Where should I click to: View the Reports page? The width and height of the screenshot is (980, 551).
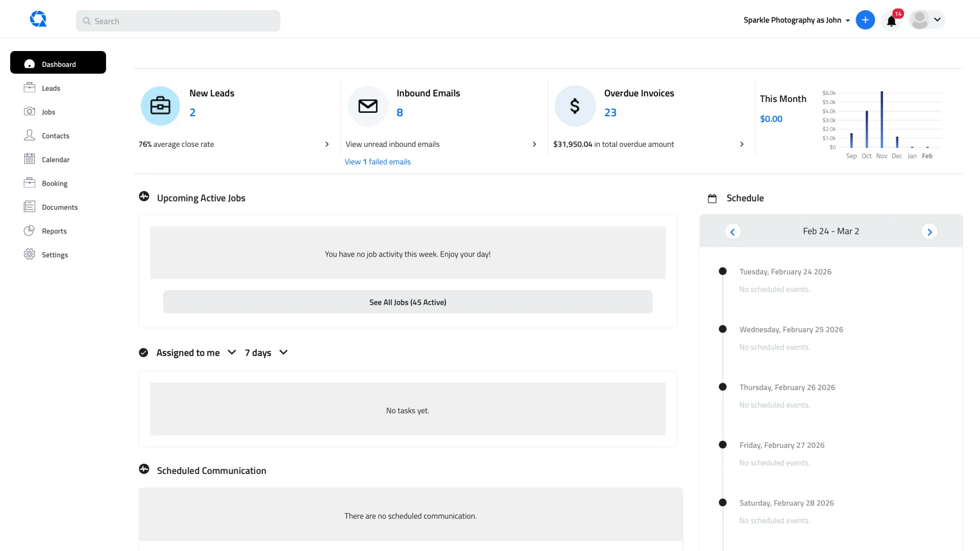tap(54, 231)
